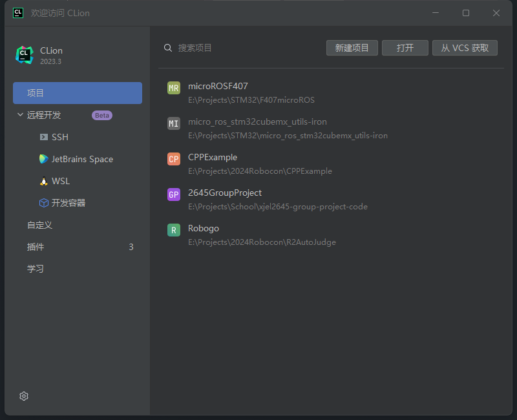Click the settings gear icon at bottom left
This screenshot has width=517, height=420.
[24, 396]
